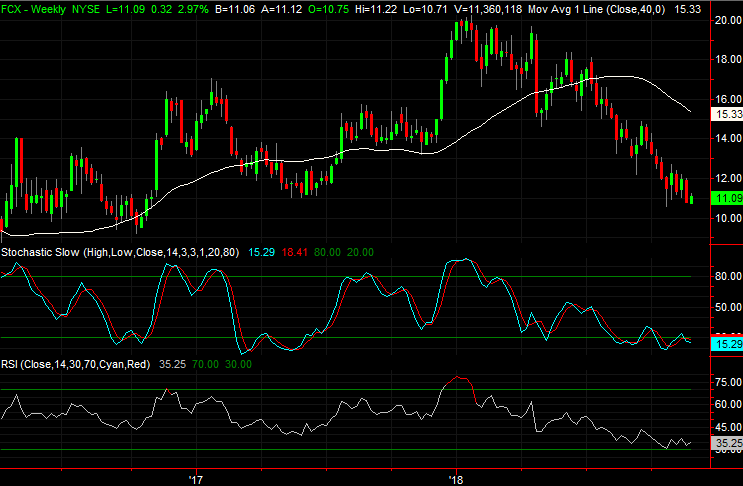Click the '18 year marker on time axis
Screen dimensions: 743x486
456,479
